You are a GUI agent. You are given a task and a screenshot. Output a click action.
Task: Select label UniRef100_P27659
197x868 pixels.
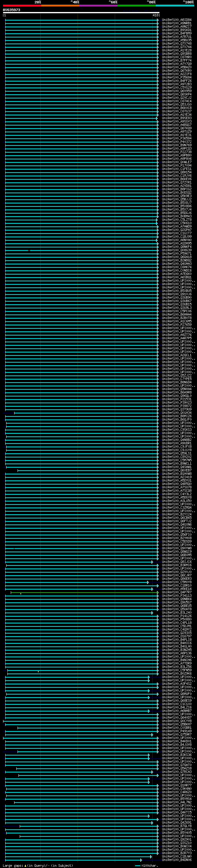click(x=176, y=325)
